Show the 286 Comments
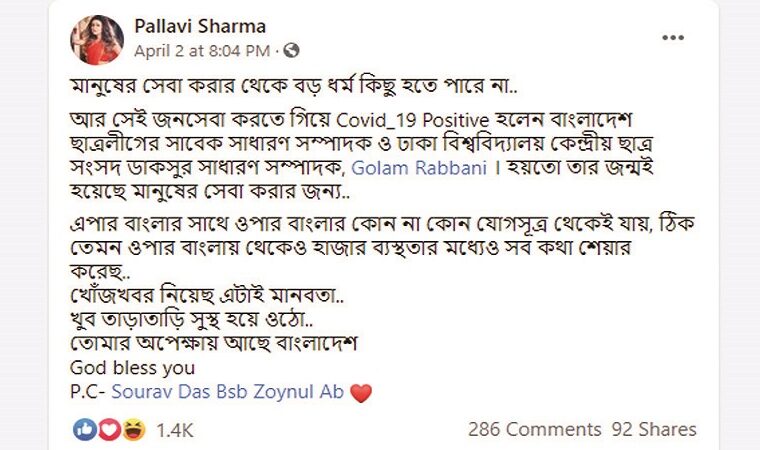Image resolution: width=760 pixels, height=450 pixels. tap(535, 430)
